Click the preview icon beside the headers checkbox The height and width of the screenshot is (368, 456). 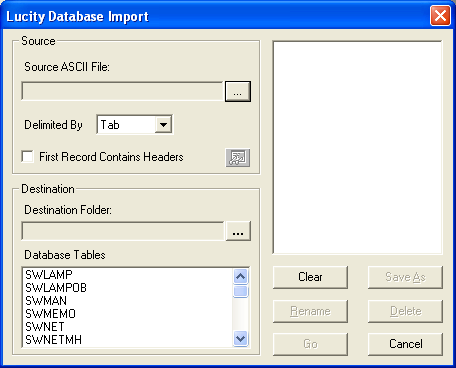[238, 158]
